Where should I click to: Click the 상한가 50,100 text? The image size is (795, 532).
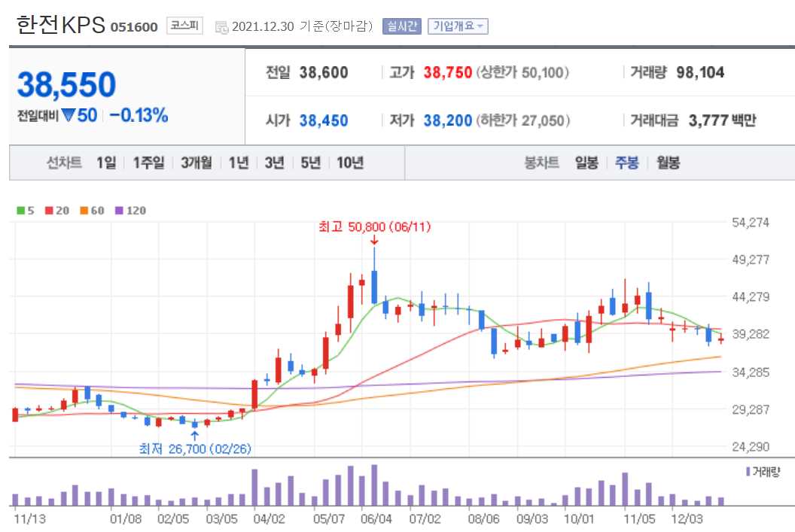click(522, 72)
